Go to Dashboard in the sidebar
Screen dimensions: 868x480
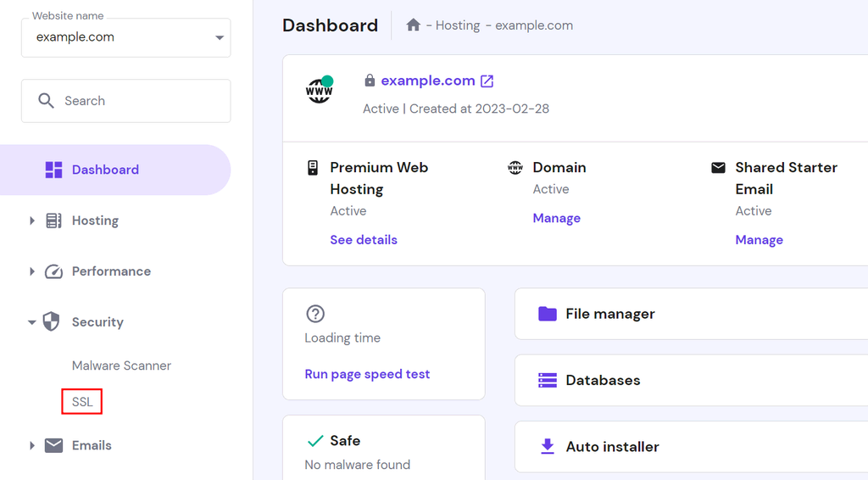pos(115,170)
